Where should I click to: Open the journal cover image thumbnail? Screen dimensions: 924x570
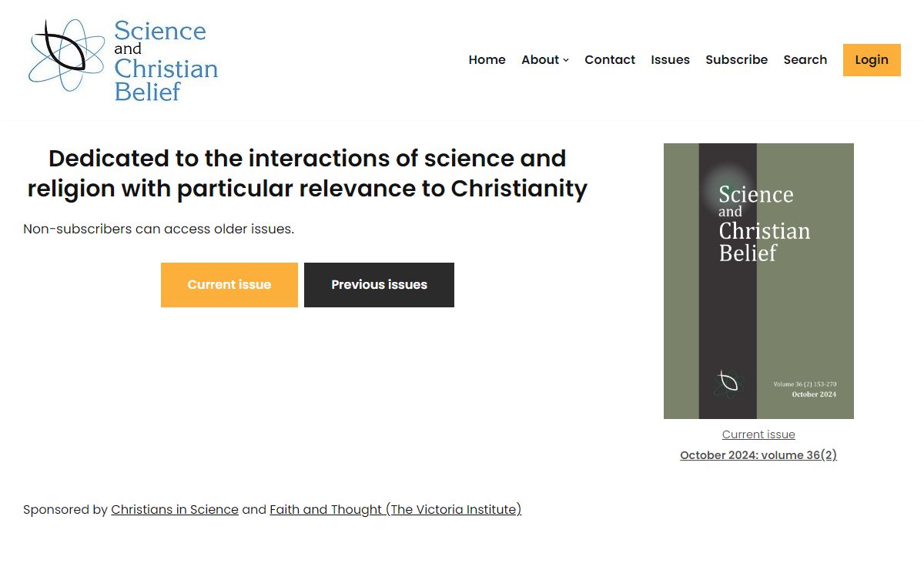(x=758, y=280)
